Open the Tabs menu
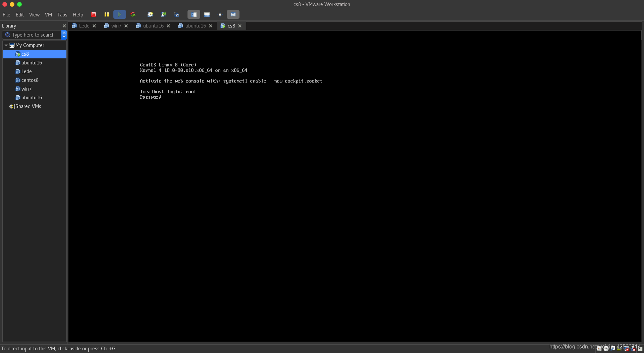This screenshot has width=644, height=353. (62, 15)
